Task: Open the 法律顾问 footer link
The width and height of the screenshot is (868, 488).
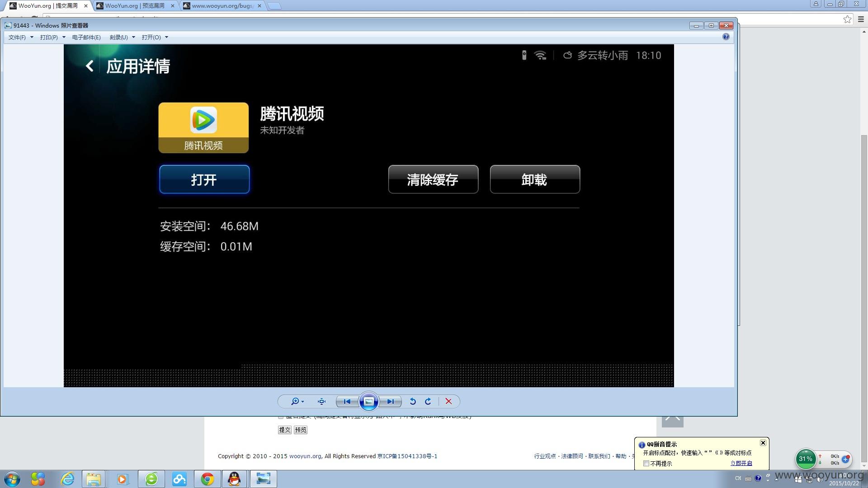Action: click(572, 456)
